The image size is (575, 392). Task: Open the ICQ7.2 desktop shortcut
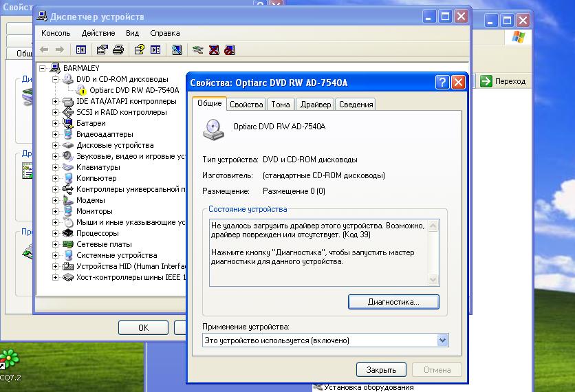[9, 365]
